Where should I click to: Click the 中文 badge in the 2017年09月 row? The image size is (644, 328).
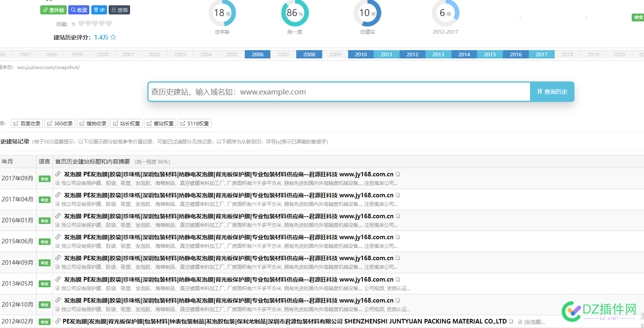pyautogui.click(x=44, y=179)
